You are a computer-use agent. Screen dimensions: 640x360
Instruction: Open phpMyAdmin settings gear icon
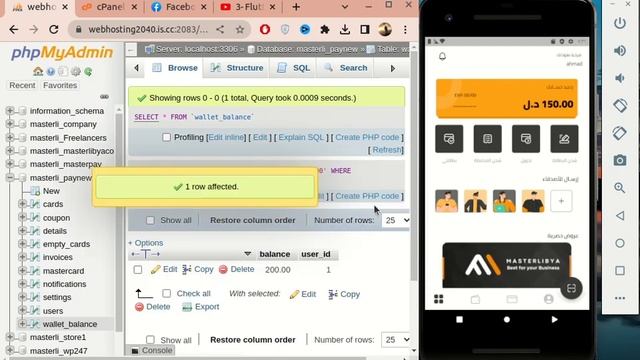[76, 72]
